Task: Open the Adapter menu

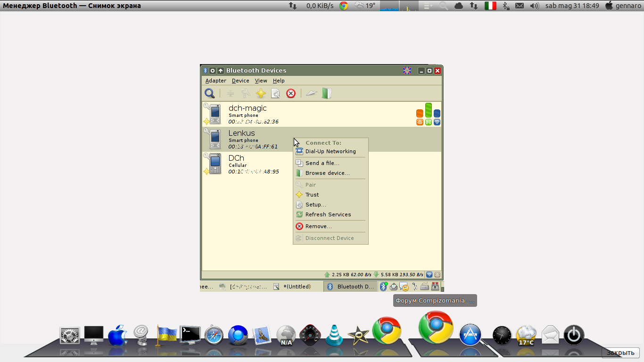Action: tap(215, 81)
